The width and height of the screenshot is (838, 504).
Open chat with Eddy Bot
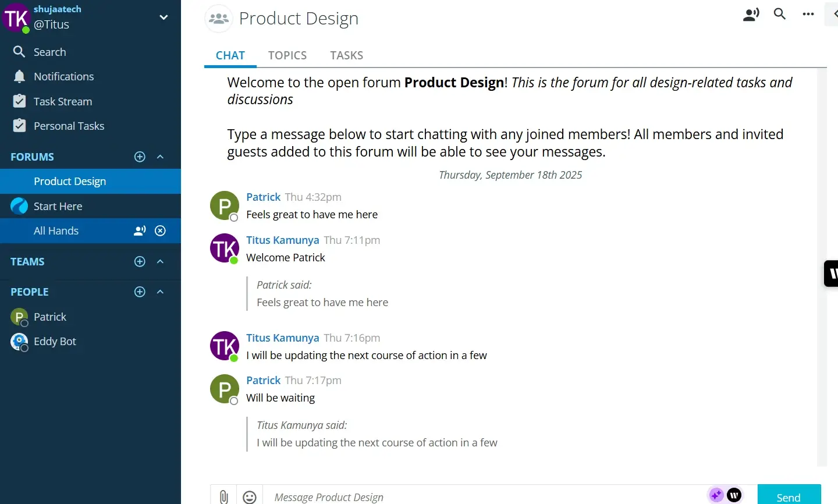click(55, 342)
